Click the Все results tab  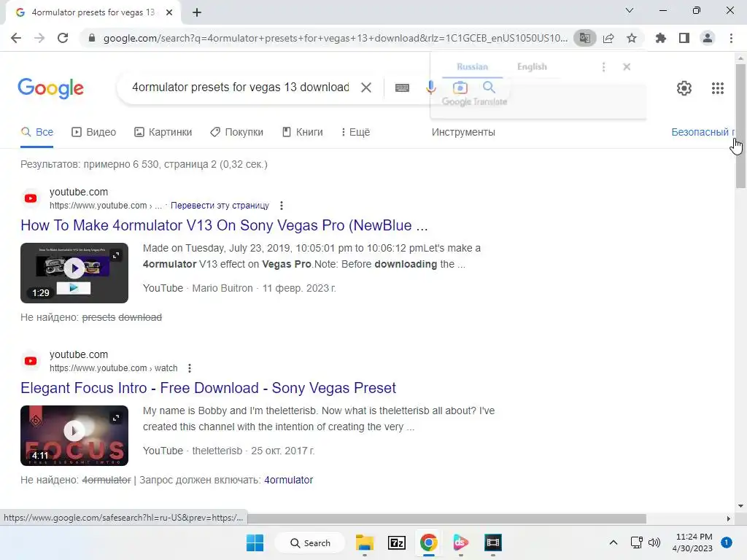point(37,133)
